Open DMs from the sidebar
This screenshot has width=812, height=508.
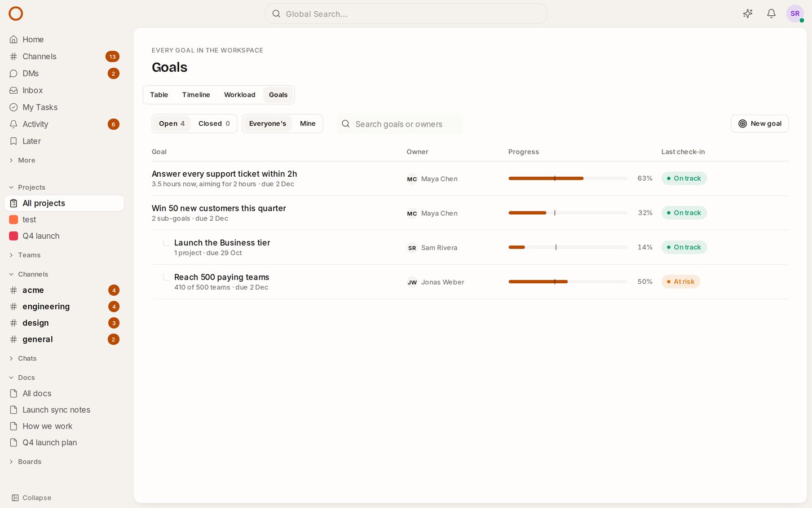pos(64,73)
